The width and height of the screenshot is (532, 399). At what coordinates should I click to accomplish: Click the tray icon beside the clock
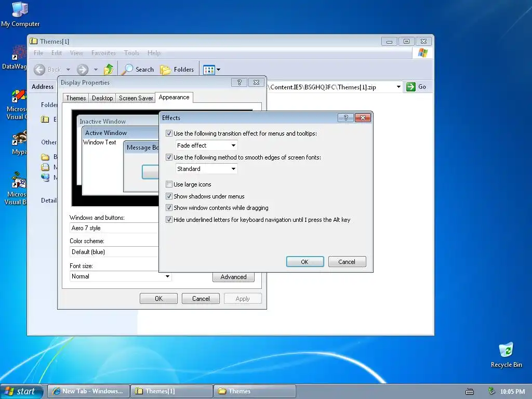(491, 391)
